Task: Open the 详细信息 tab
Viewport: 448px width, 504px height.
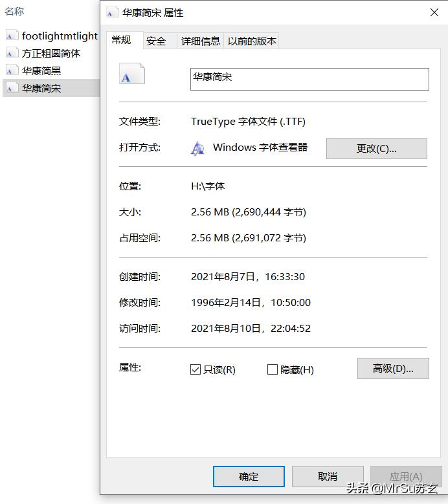Action: coord(200,41)
